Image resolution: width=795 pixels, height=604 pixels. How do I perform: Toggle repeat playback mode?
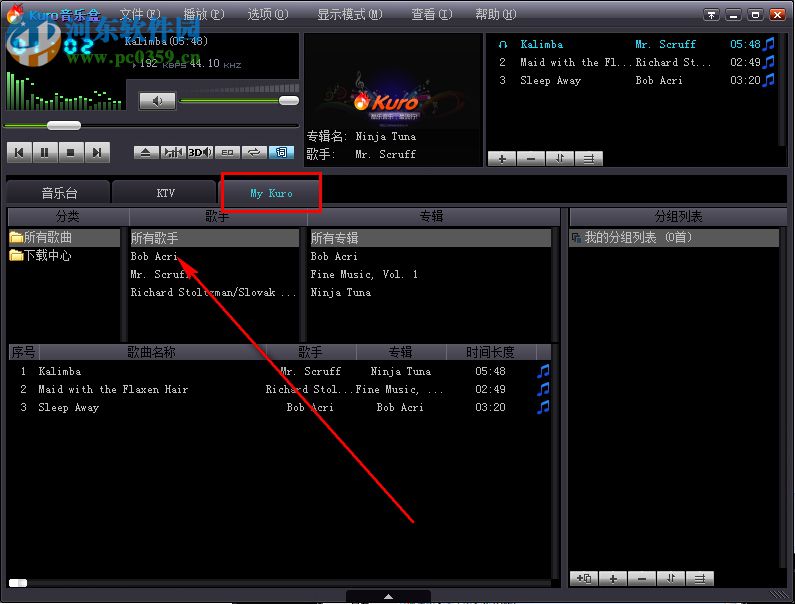point(254,152)
